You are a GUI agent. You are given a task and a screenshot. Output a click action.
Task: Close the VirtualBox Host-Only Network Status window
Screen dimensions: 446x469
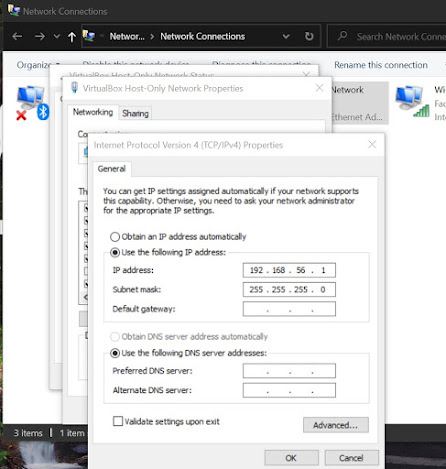click(x=306, y=74)
